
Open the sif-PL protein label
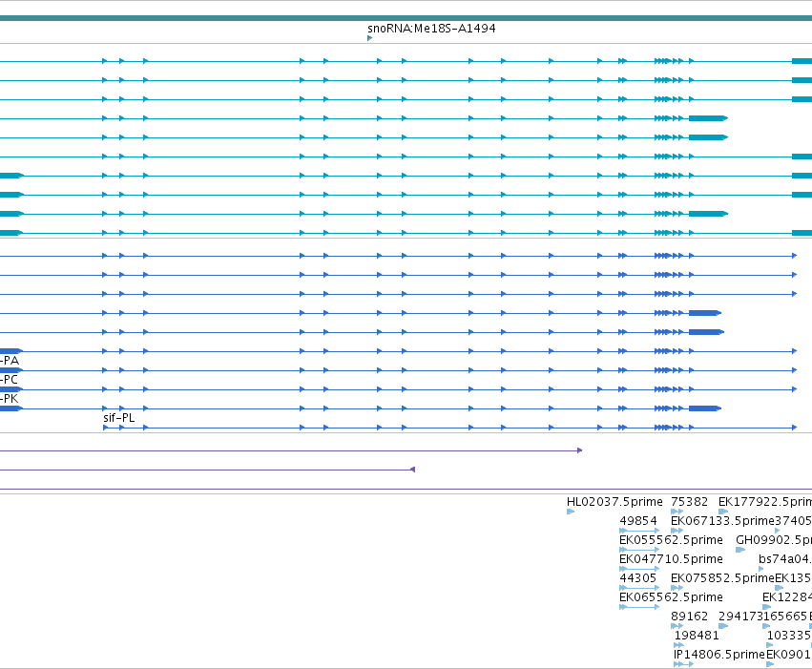[119, 418]
